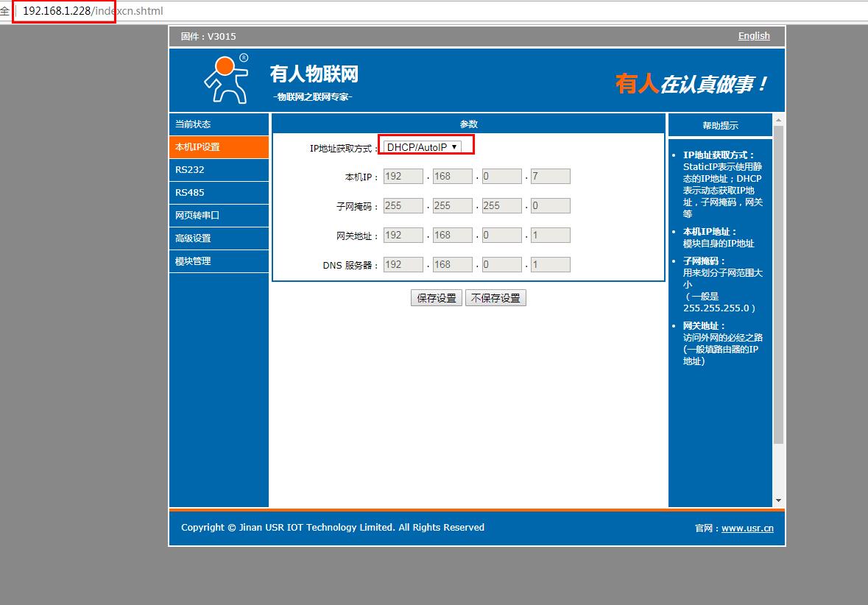Image resolution: width=868 pixels, height=605 pixels.
Task: Open 模块管理 module management
Action: pos(219,261)
